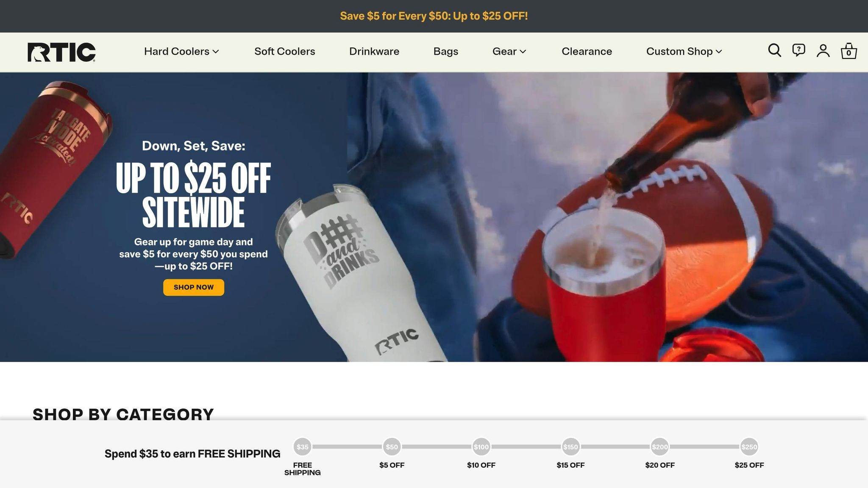Viewport: 868px width, 488px height.
Task: Go home via the RTIC logo
Action: (61, 52)
